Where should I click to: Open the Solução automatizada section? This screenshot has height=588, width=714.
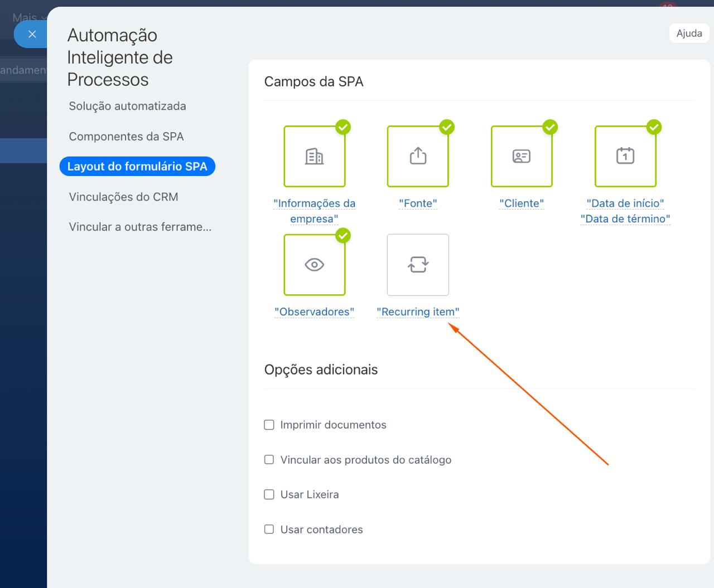[127, 106]
